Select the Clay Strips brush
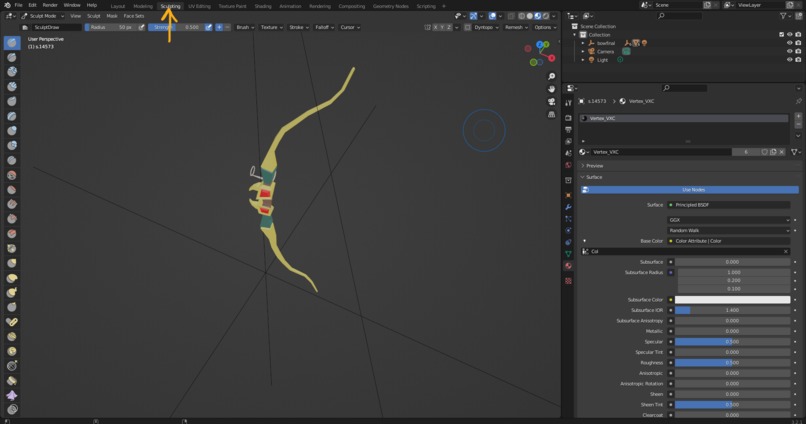The image size is (806, 424). click(12, 86)
